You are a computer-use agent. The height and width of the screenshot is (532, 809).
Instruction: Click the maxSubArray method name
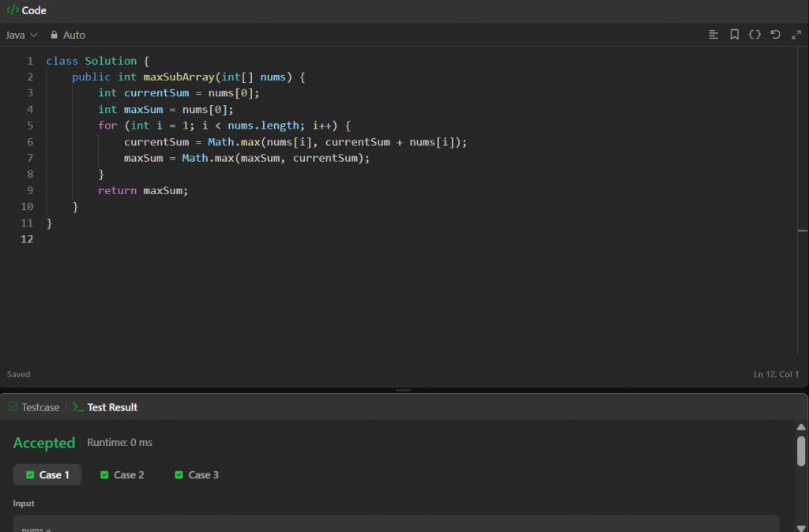pyautogui.click(x=179, y=77)
